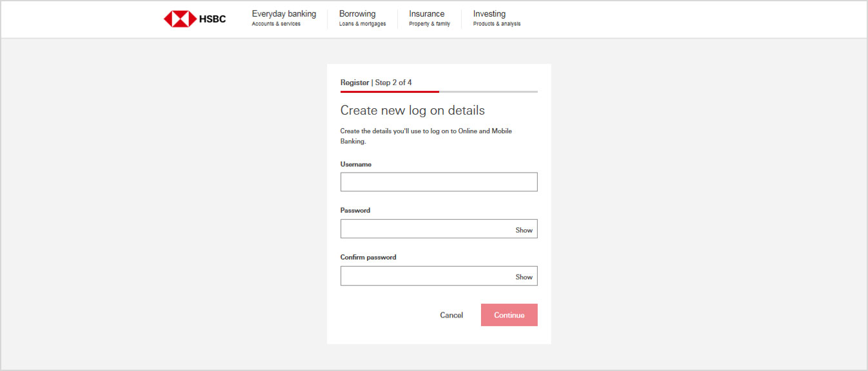Click the HSBC wordmark text
This screenshot has height=371, width=868.
point(213,19)
